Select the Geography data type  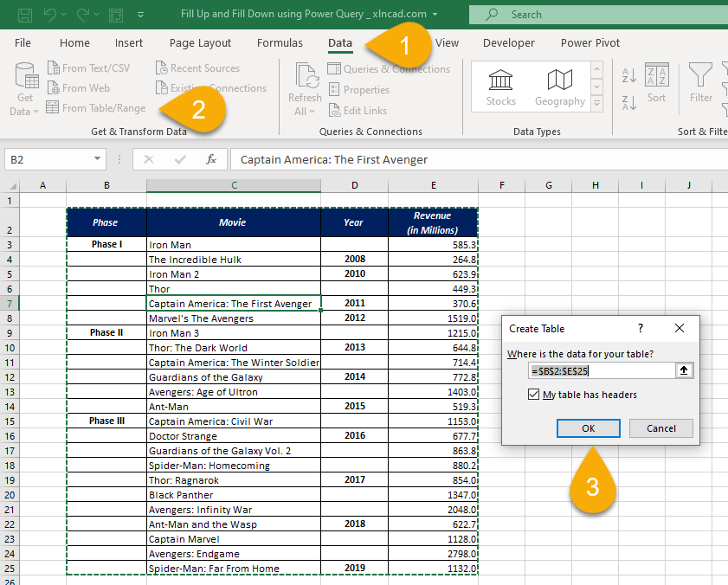point(560,87)
